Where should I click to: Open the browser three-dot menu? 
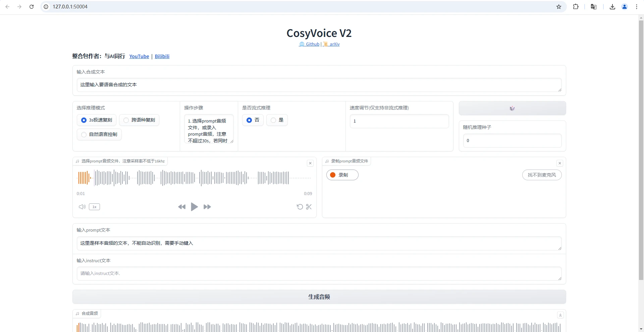[x=637, y=7]
